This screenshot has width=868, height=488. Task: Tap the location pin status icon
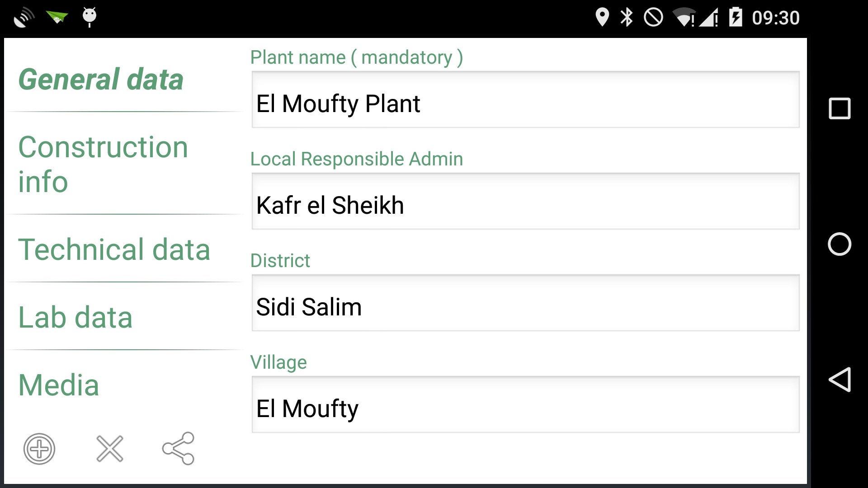click(602, 17)
